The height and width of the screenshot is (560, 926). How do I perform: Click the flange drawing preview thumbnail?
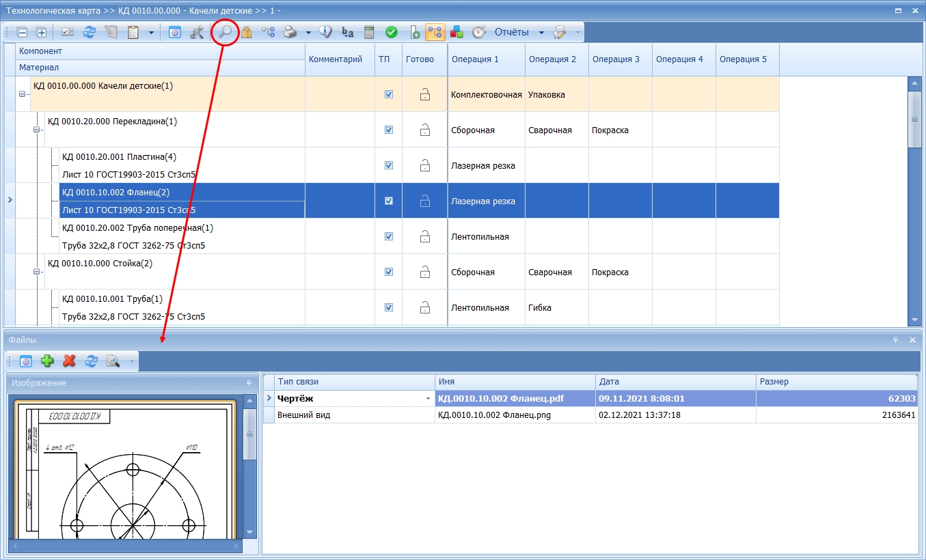pyautogui.click(x=126, y=471)
